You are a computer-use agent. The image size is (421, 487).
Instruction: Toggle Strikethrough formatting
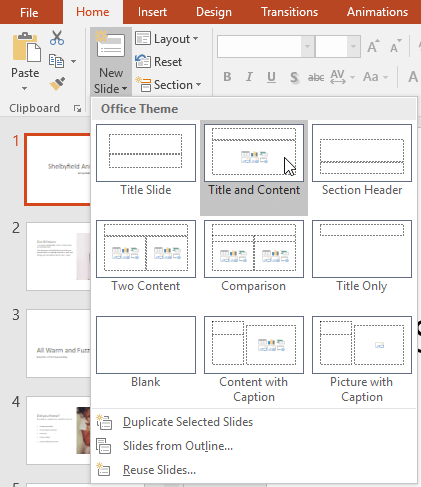316,77
